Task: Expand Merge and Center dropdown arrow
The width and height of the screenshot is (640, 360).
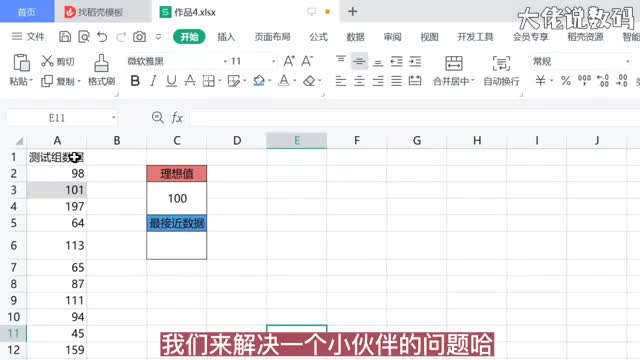Action: 473,81
